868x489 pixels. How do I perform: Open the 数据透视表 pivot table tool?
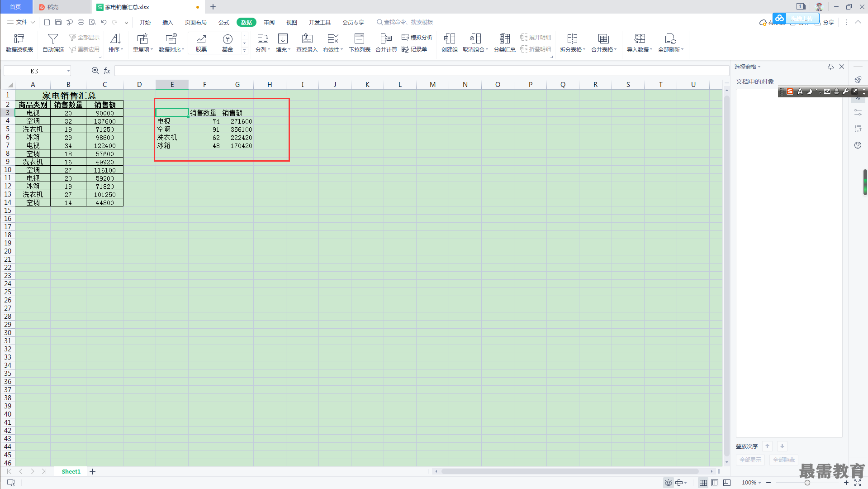pyautogui.click(x=19, y=43)
